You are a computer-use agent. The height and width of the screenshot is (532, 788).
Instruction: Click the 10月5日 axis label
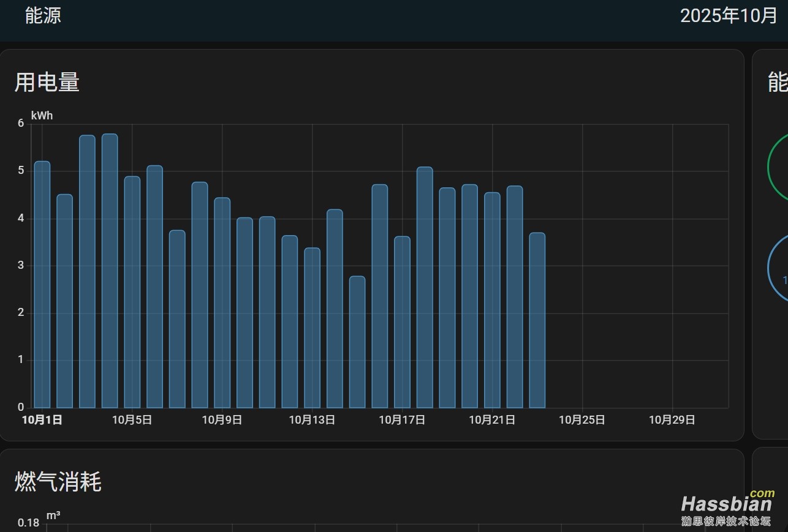click(132, 420)
